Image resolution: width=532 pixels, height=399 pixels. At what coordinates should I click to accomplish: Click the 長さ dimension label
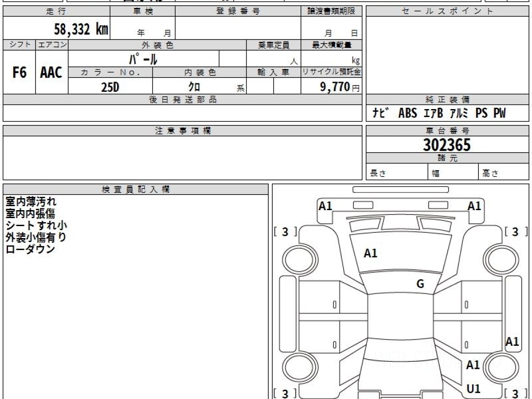[377, 174]
